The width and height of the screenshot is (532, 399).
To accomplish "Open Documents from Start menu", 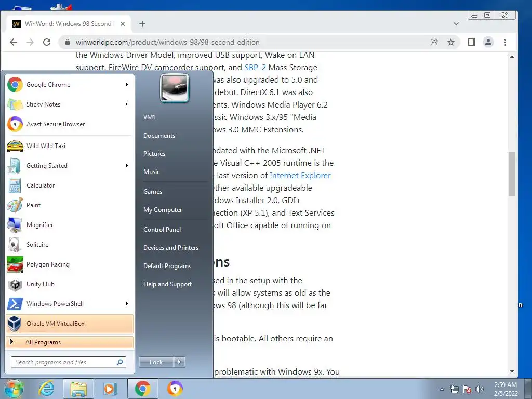I will pyautogui.click(x=159, y=136).
